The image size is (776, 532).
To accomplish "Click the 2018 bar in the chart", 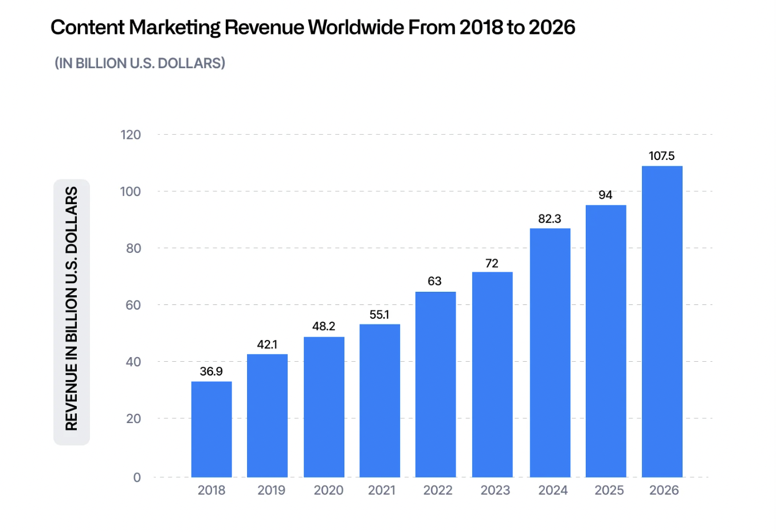I will coord(211,429).
